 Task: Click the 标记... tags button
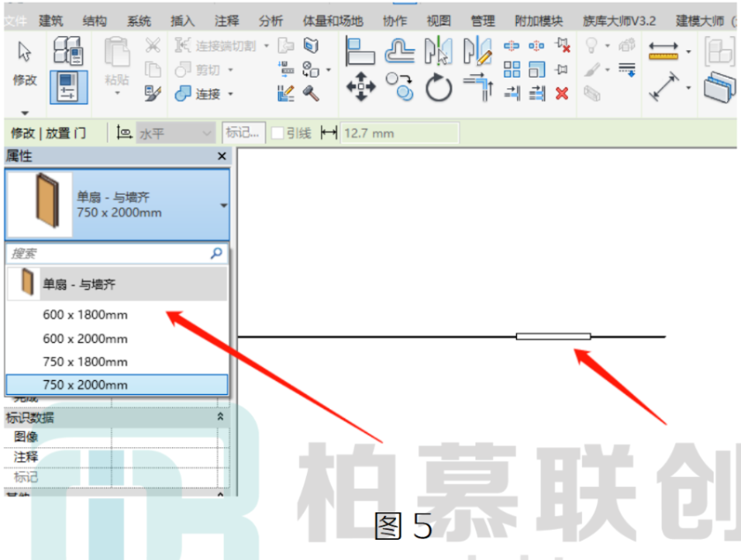(243, 133)
